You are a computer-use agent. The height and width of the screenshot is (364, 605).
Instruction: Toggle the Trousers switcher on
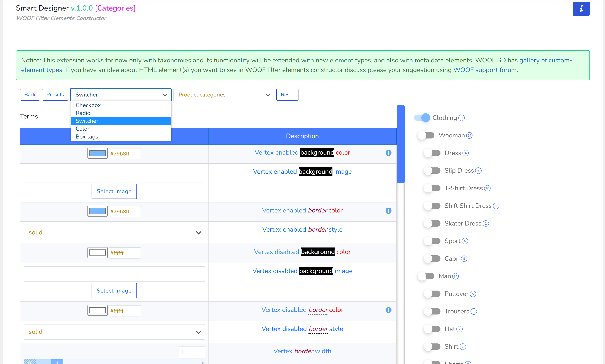pyautogui.click(x=432, y=311)
